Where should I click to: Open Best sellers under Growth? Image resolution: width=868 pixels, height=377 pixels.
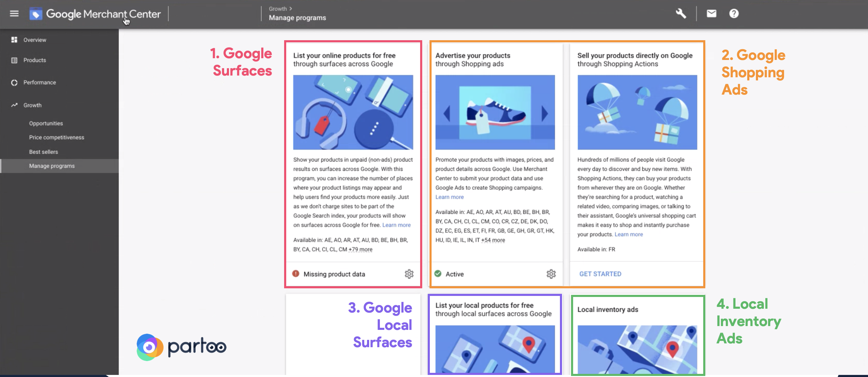tap(43, 152)
